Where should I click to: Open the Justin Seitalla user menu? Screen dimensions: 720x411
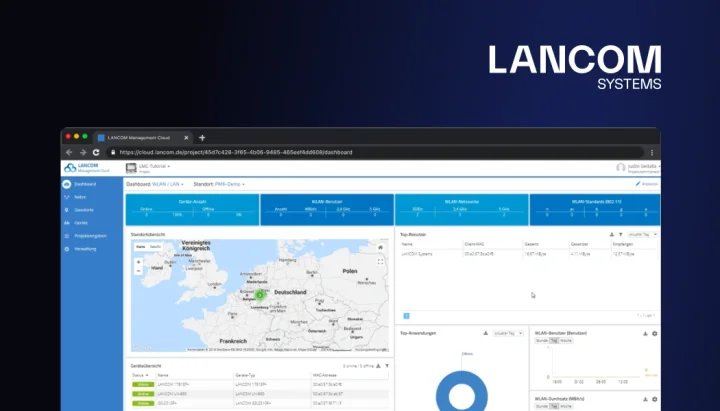643,168
